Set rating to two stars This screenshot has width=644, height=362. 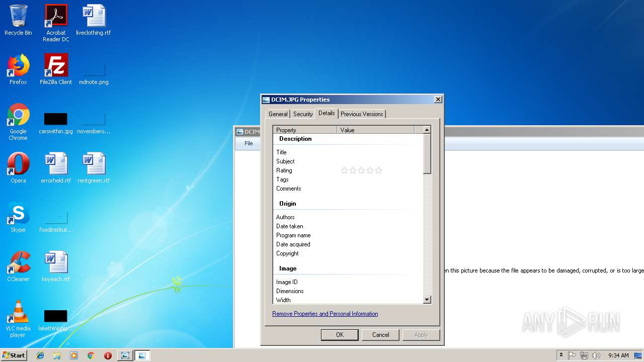pyautogui.click(x=353, y=170)
